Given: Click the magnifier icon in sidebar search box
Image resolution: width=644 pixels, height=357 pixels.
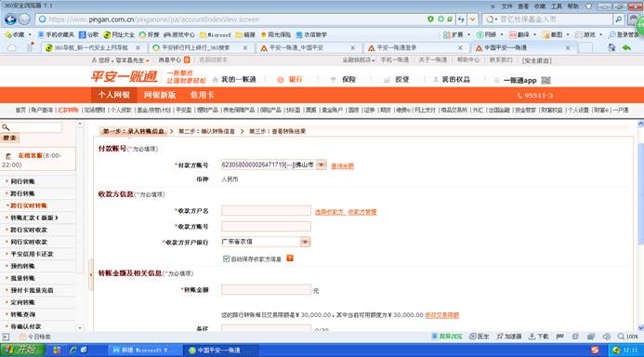Looking at the screenshot, I should (x=6, y=127).
